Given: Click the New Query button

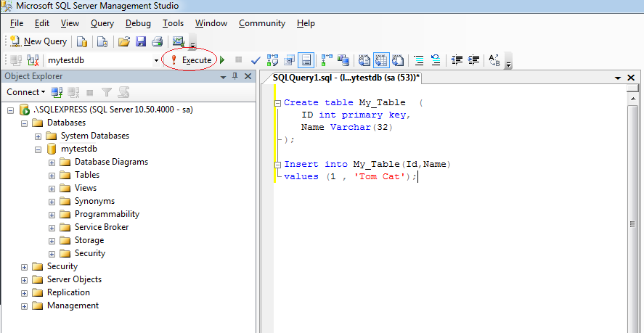Looking at the screenshot, I should tap(38, 41).
